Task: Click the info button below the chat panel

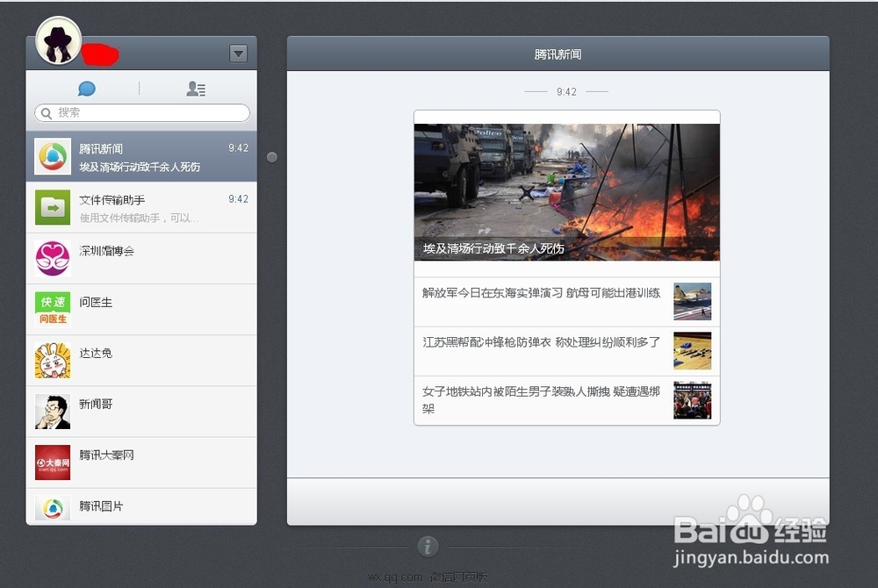Action: tap(428, 546)
